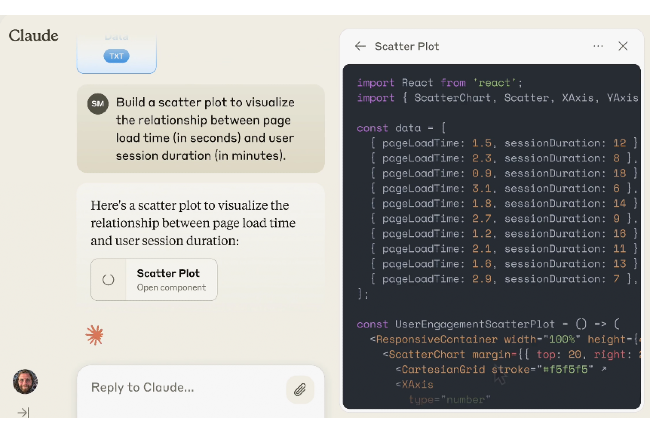Click into the Reply to Claude field

coord(180,388)
